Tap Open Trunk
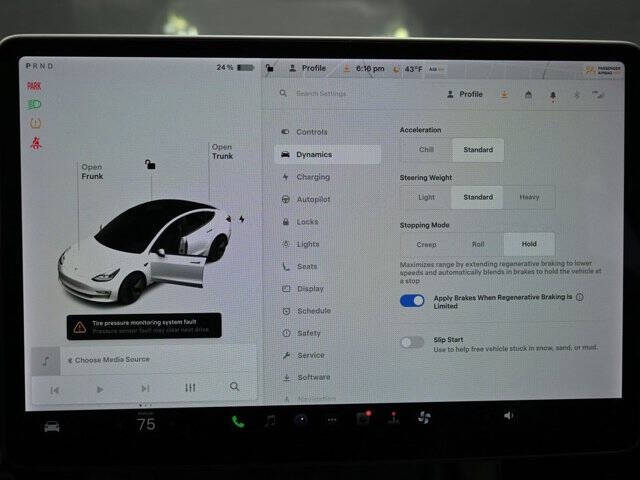The height and width of the screenshot is (480, 640). click(222, 151)
